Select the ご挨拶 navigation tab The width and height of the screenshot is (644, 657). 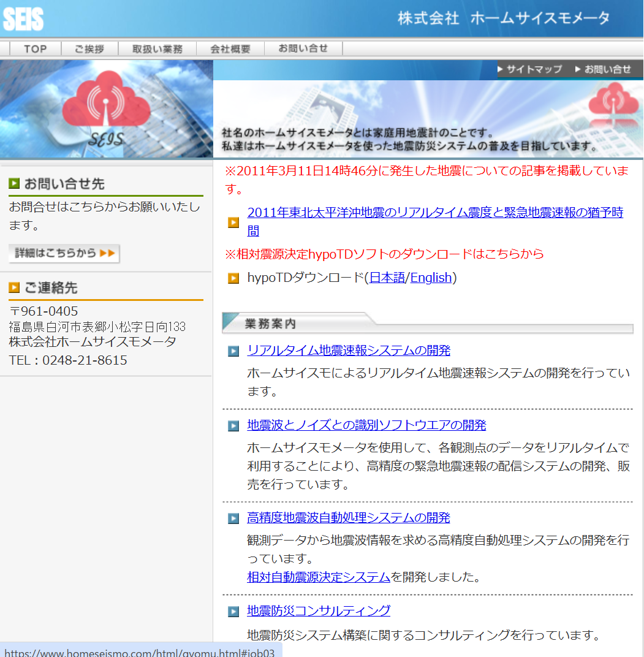[89, 48]
